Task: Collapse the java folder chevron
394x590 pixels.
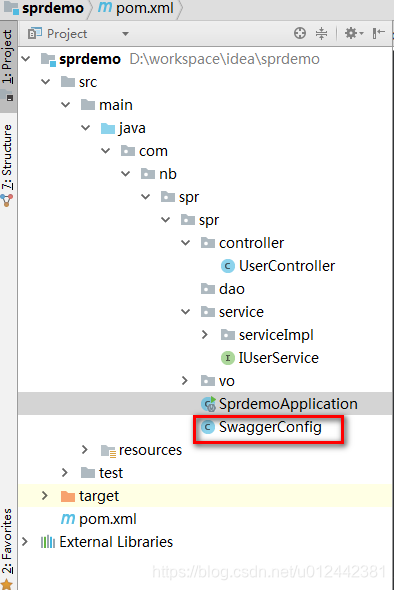Action: pos(85,128)
